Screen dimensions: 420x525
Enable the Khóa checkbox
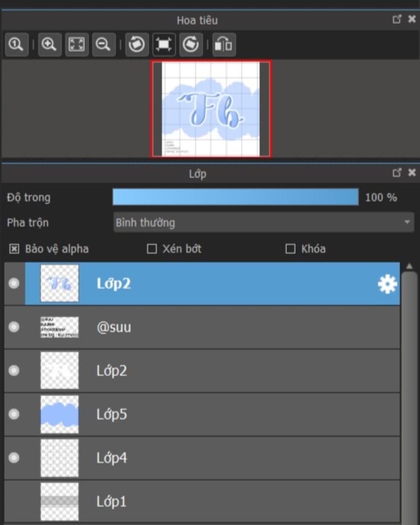290,249
